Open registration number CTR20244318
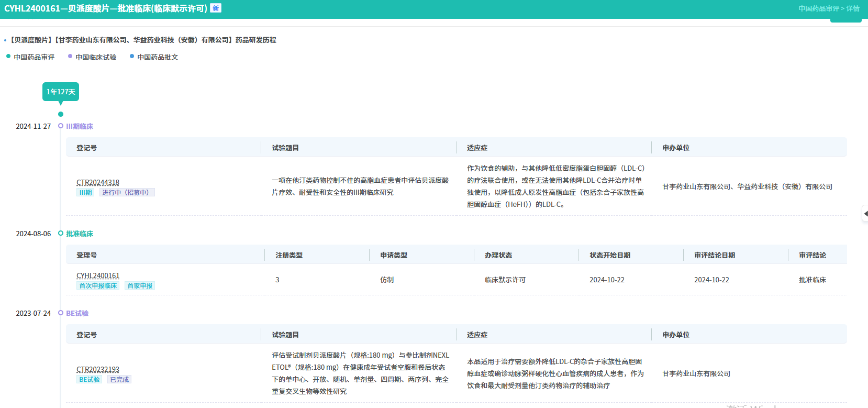868x408 pixels. click(98, 182)
